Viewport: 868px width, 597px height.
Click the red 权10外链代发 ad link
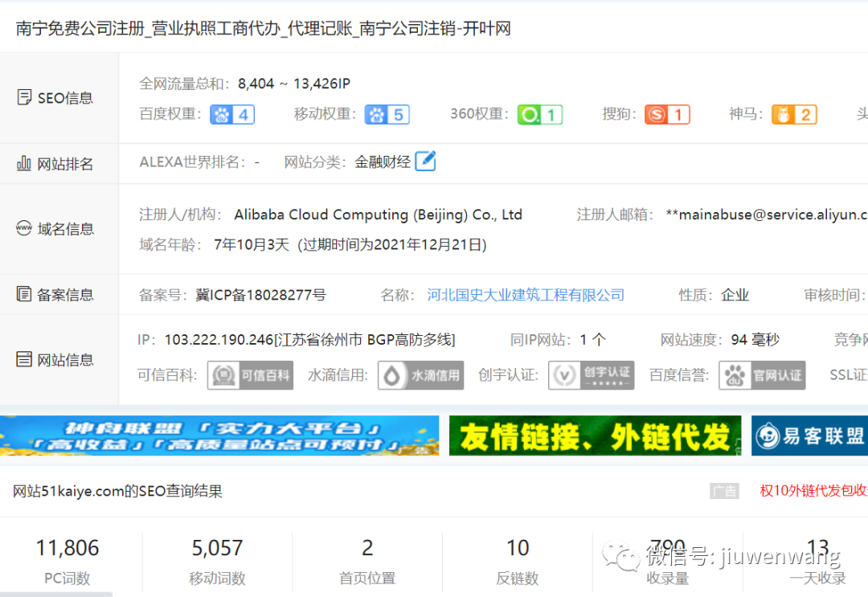click(813, 490)
